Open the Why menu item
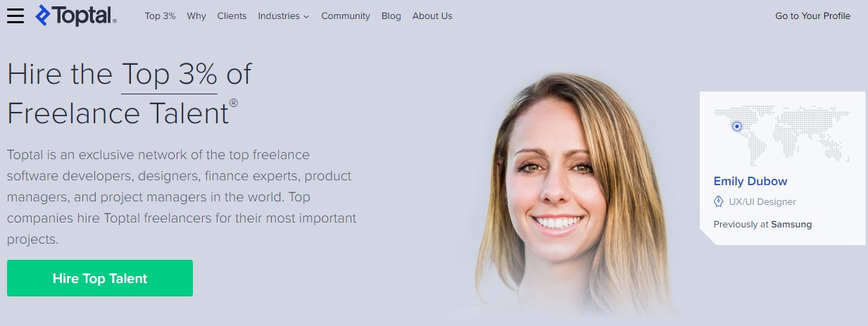The height and width of the screenshot is (326, 868). 196,15
